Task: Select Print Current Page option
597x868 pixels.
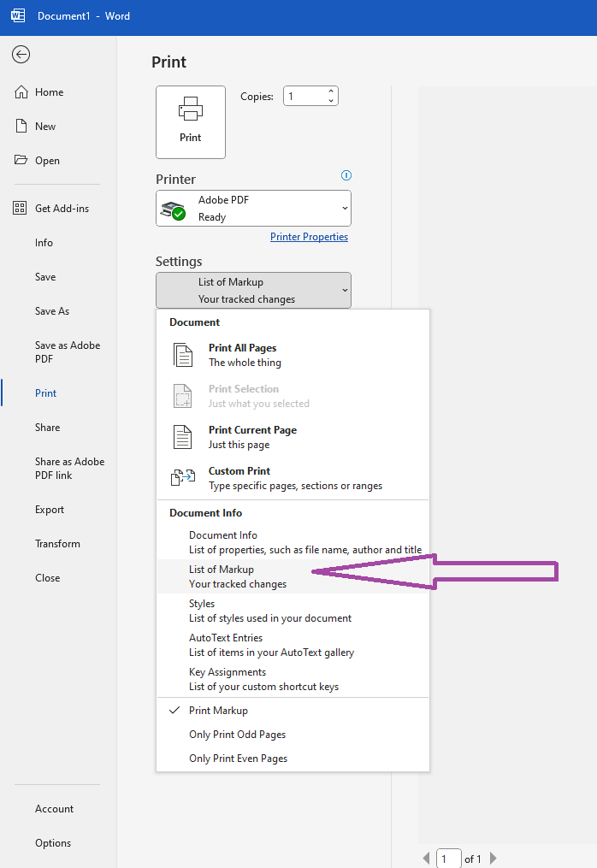Action: tap(293, 437)
